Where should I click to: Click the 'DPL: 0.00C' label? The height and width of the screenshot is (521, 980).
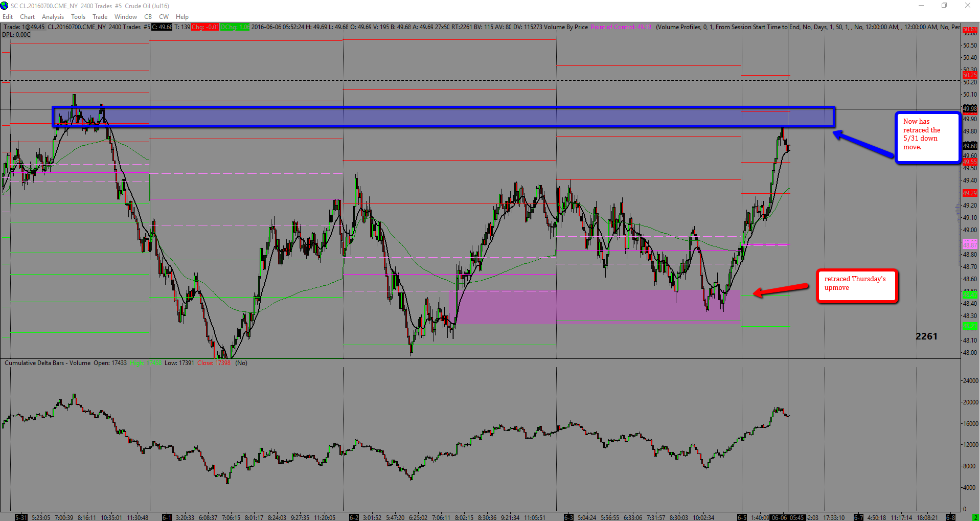click(16, 35)
